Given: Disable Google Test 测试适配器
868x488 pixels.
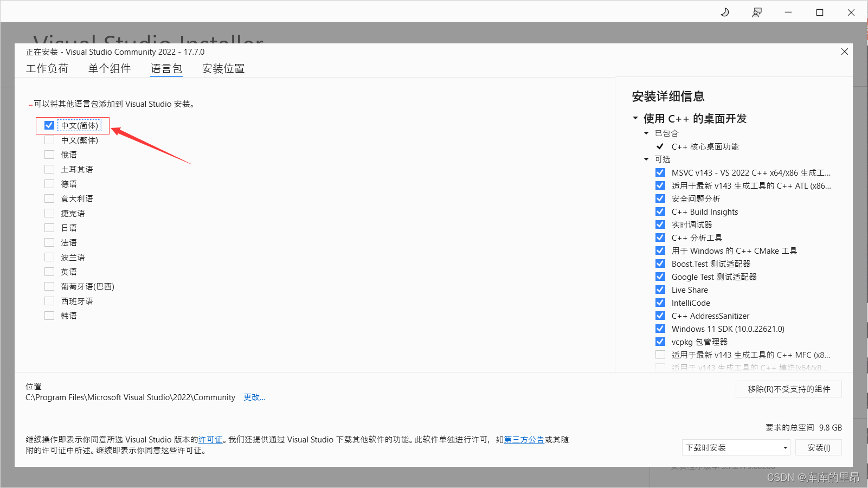Looking at the screenshot, I should (660, 277).
